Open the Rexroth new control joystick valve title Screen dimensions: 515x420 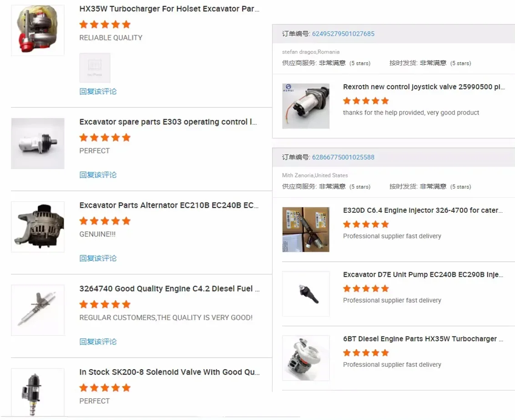(424, 87)
